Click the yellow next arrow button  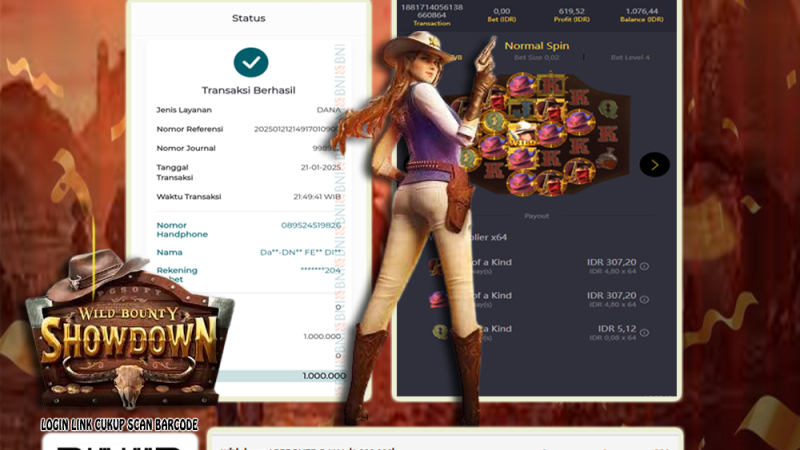click(x=655, y=165)
